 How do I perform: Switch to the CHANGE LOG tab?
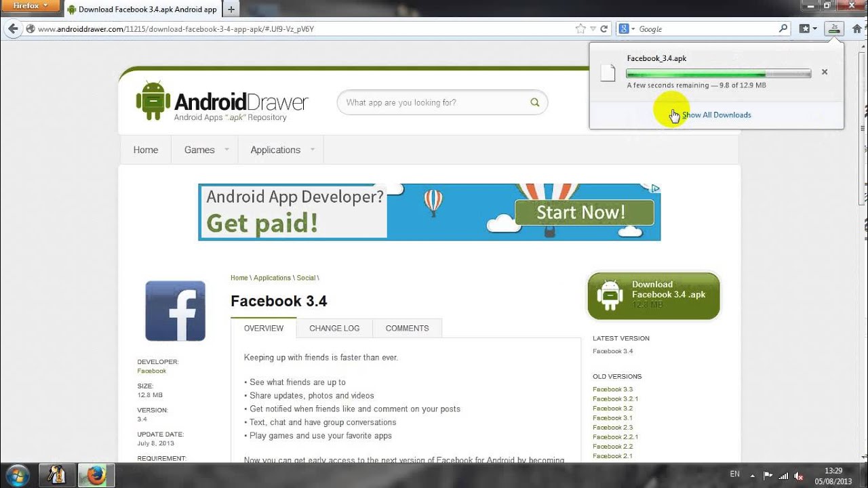click(334, 328)
